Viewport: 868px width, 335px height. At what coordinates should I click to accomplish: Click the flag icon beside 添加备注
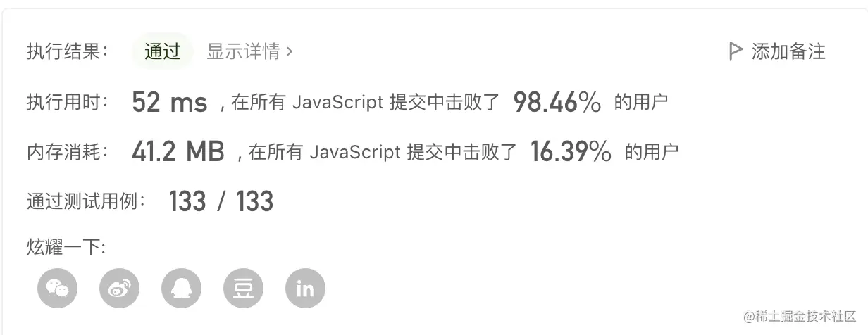[736, 51]
